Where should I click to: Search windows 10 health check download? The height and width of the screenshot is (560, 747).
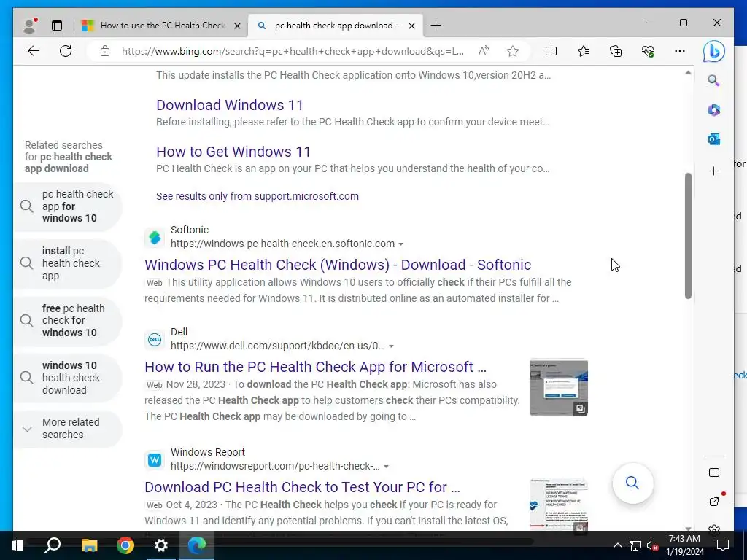[67, 378]
